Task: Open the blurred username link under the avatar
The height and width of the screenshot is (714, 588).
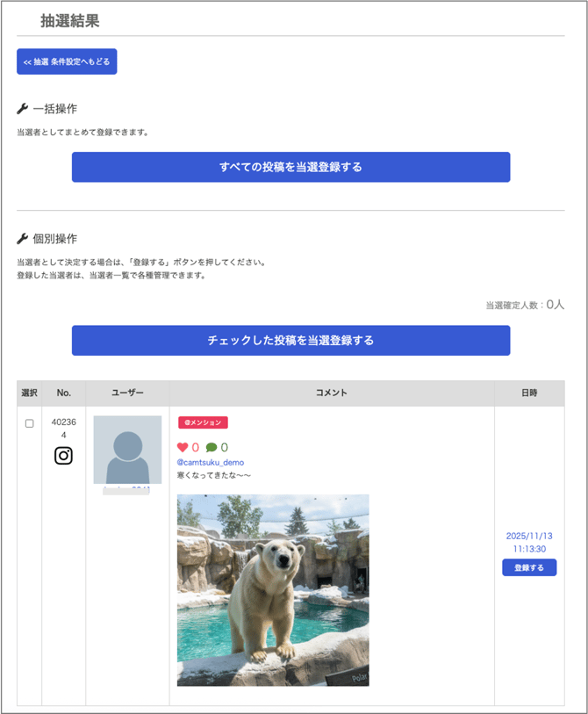Action: pos(126,490)
